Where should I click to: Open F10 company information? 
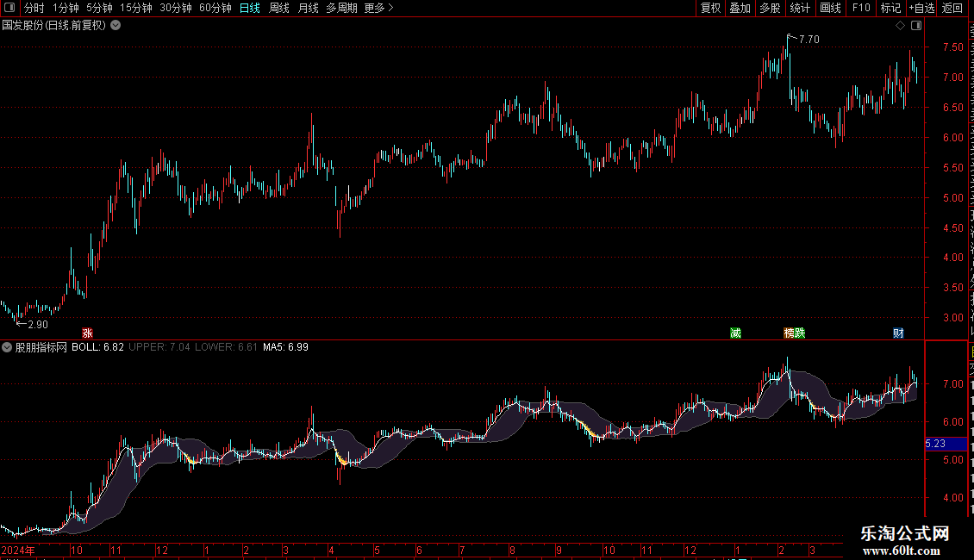pos(861,8)
